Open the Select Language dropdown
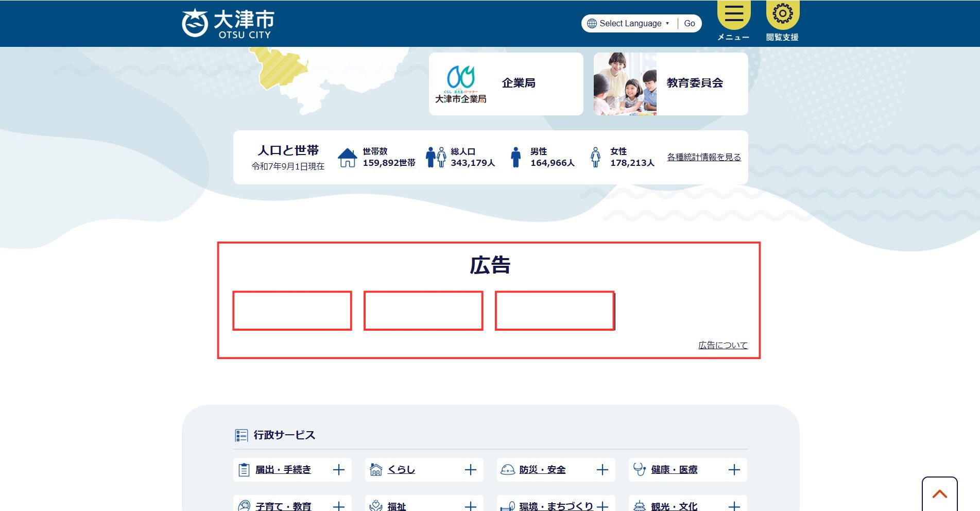Image resolution: width=980 pixels, height=511 pixels. (634, 23)
